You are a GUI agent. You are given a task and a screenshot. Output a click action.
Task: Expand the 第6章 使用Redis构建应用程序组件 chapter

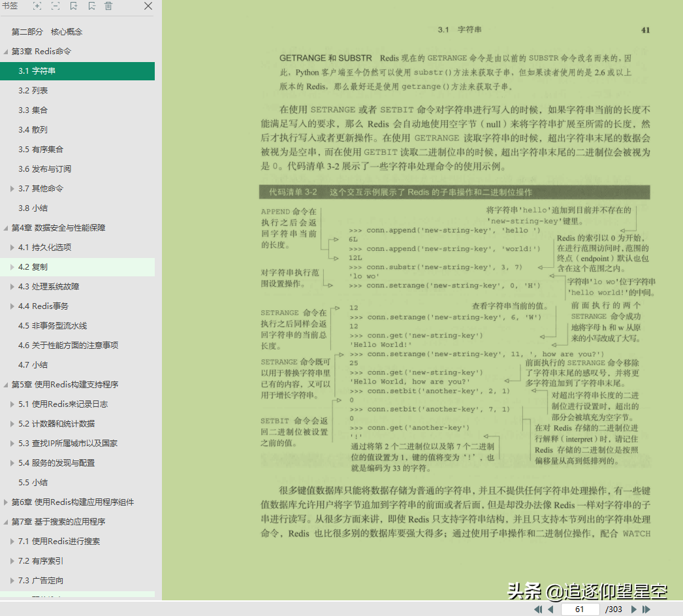pyautogui.click(x=6, y=502)
